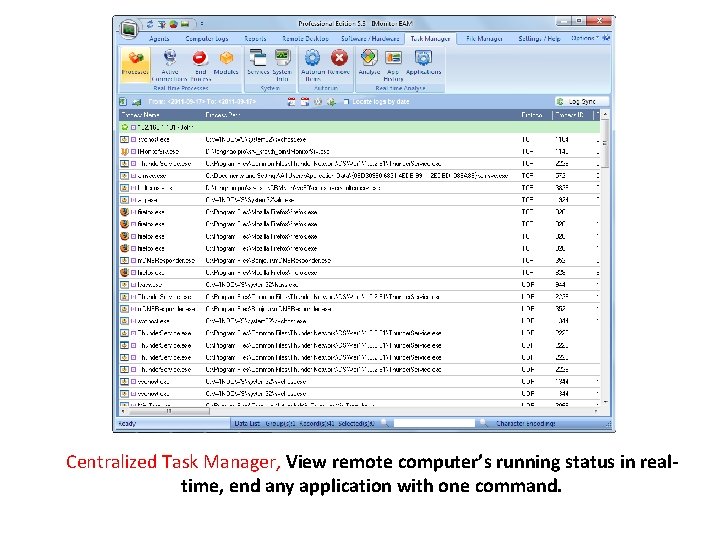Open the IMonitor application orb menu

pyautogui.click(x=129, y=29)
